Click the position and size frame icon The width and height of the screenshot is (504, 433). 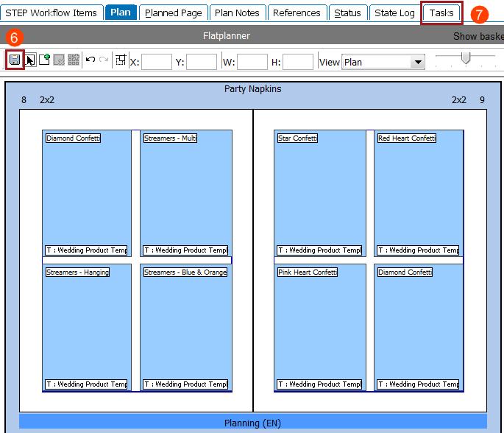(121, 60)
